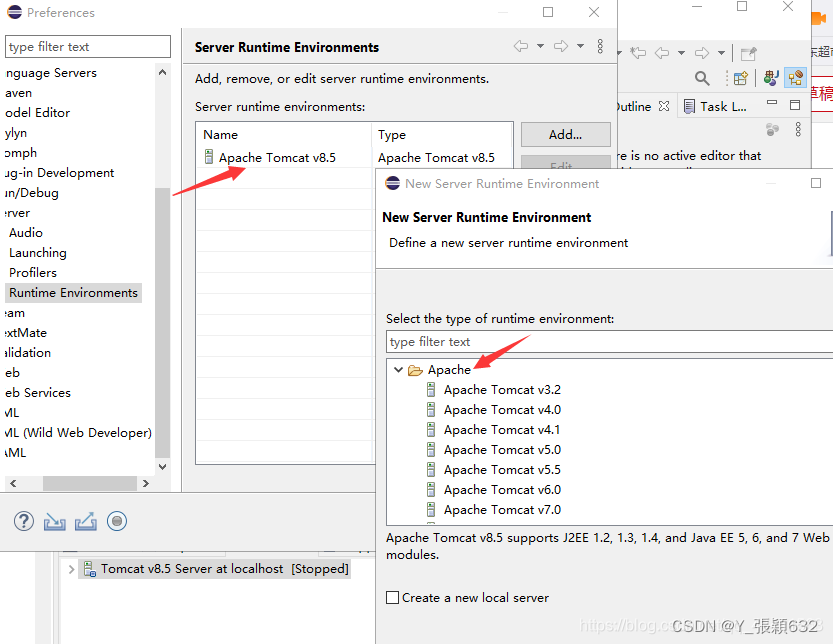Click the View Menu dots on Server Runtime Environments
The height and width of the screenshot is (644, 833).
(600, 46)
